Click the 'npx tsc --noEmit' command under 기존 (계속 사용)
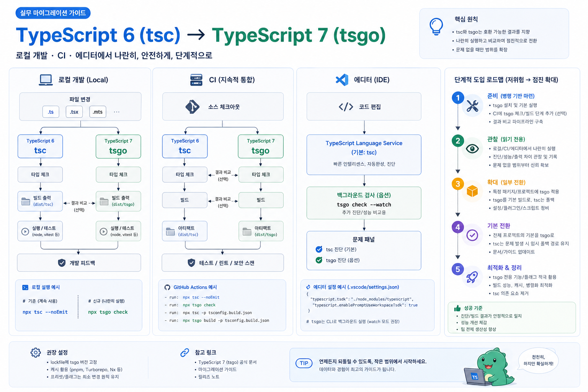Screen dimensions: 588x392 [x=45, y=312]
